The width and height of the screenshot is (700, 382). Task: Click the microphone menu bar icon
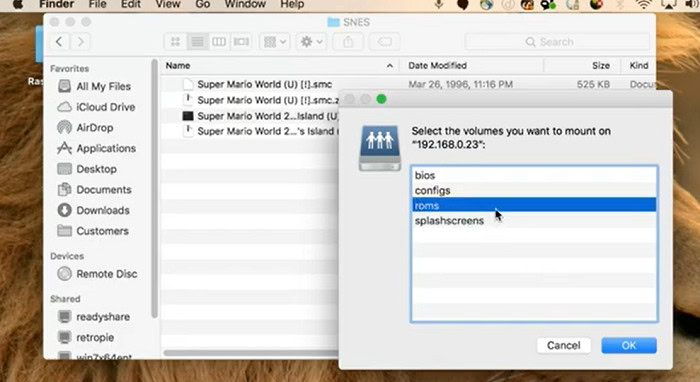click(439, 4)
